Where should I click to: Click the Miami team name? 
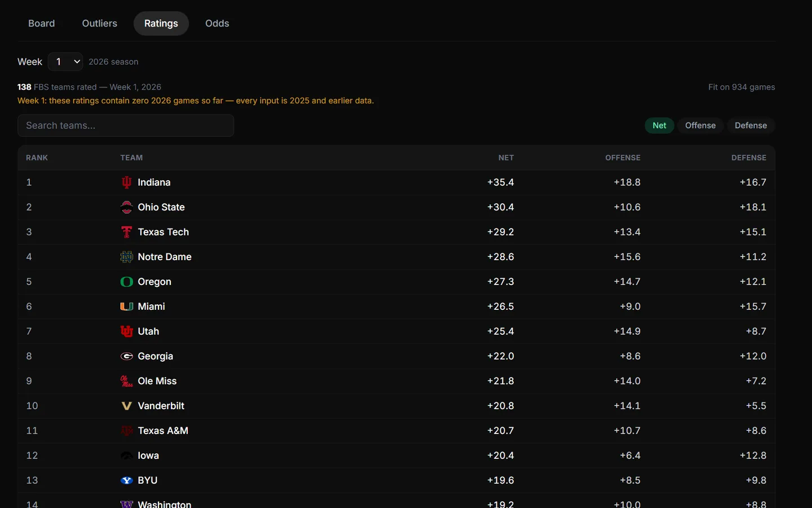[152, 306]
